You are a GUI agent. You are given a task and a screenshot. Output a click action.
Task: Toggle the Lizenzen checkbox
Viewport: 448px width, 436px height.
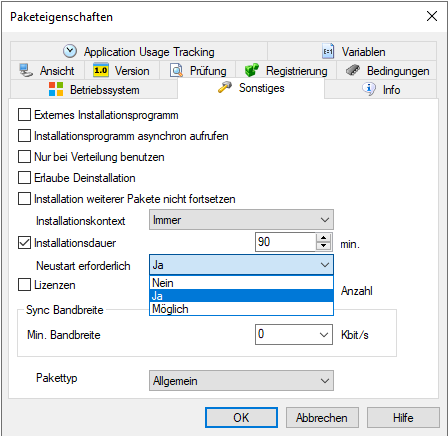click(x=24, y=285)
